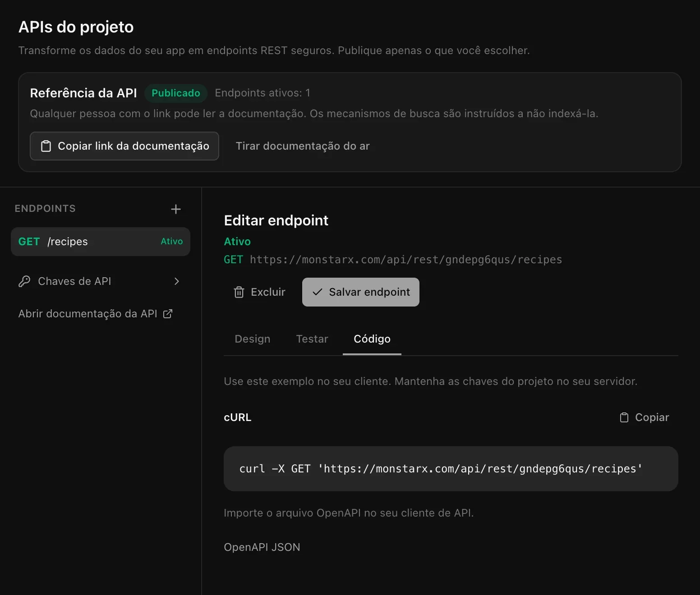The width and height of the screenshot is (700, 595).
Task: Click the key icon beside Chaves de API
Action: tap(24, 281)
